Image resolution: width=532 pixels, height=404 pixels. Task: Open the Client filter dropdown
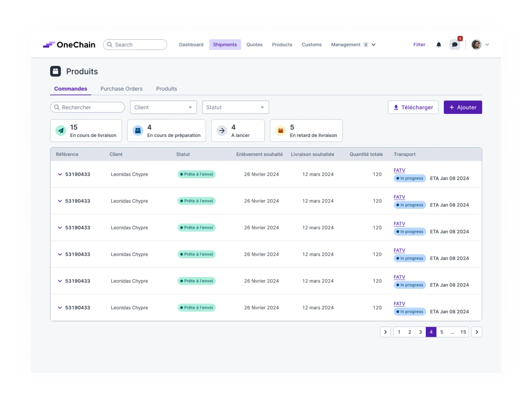click(164, 107)
